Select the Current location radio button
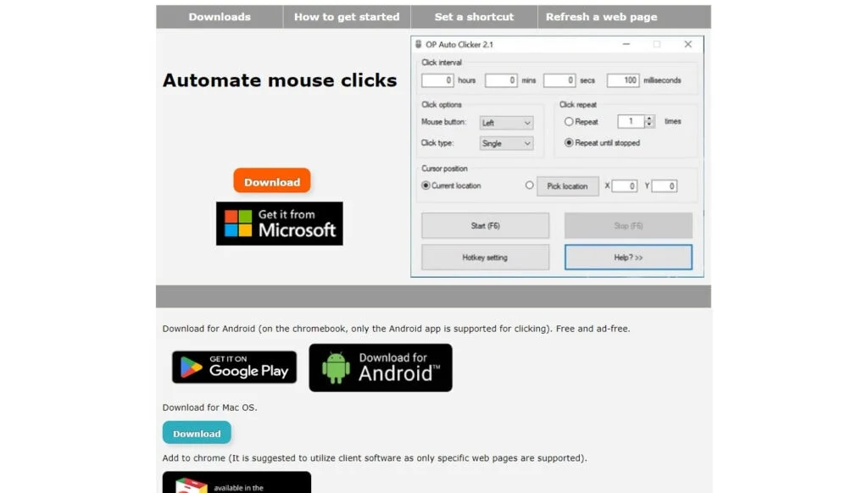868x493 pixels. 426,186
